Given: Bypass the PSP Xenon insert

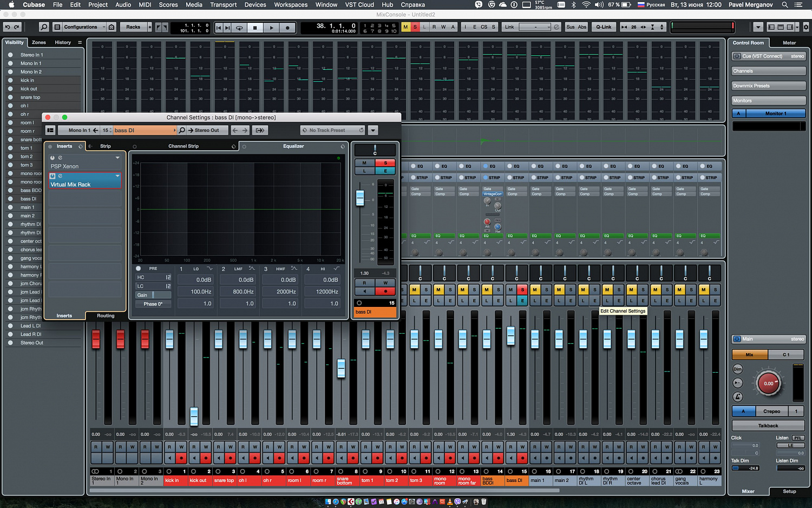Looking at the screenshot, I should [53, 158].
